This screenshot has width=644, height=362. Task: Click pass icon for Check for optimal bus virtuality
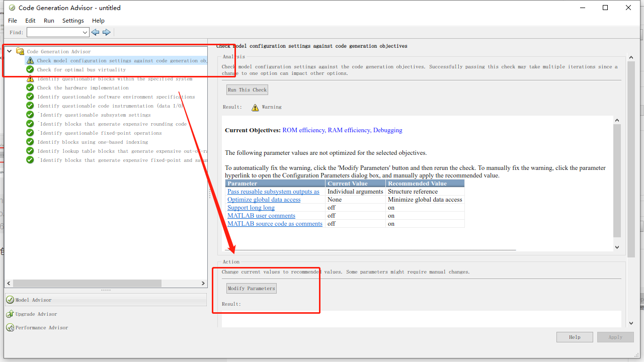30,69
